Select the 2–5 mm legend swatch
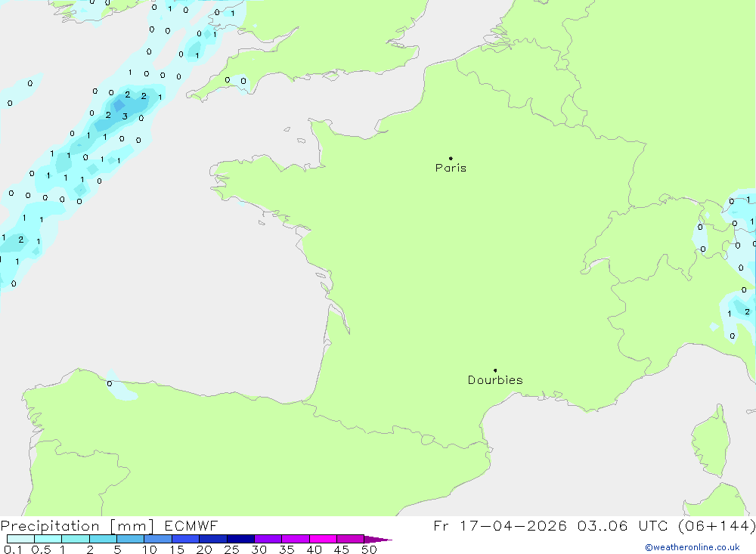Screen dimensions: 756x554 coord(103,539)
